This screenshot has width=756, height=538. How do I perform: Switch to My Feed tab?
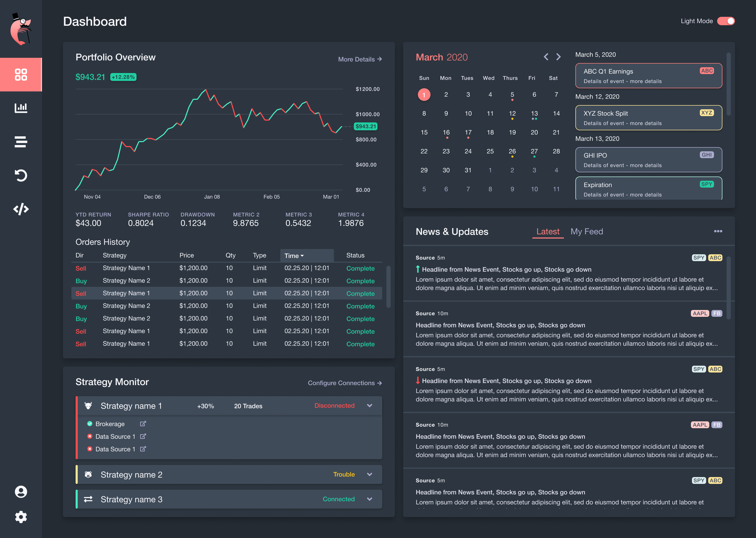pos(586,231)
